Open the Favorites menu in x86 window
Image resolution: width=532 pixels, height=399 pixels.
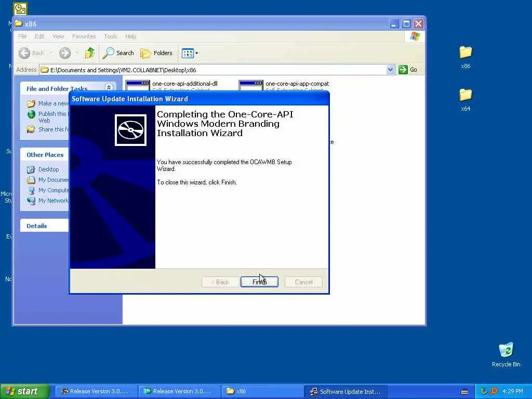[x=84, y=36]
